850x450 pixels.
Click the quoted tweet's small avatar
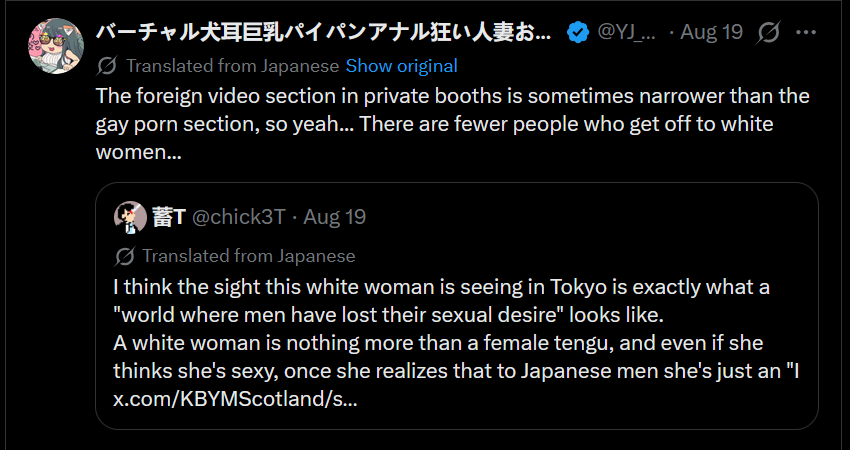click(130, 217)
